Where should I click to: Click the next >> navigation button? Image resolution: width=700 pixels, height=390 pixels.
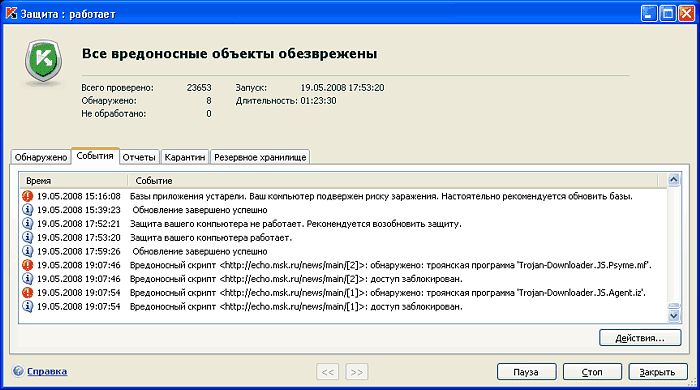[357, 372]
